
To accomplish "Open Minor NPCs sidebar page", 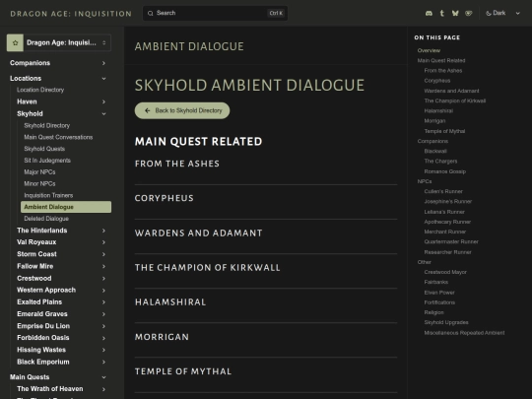I will pos(39,183).
